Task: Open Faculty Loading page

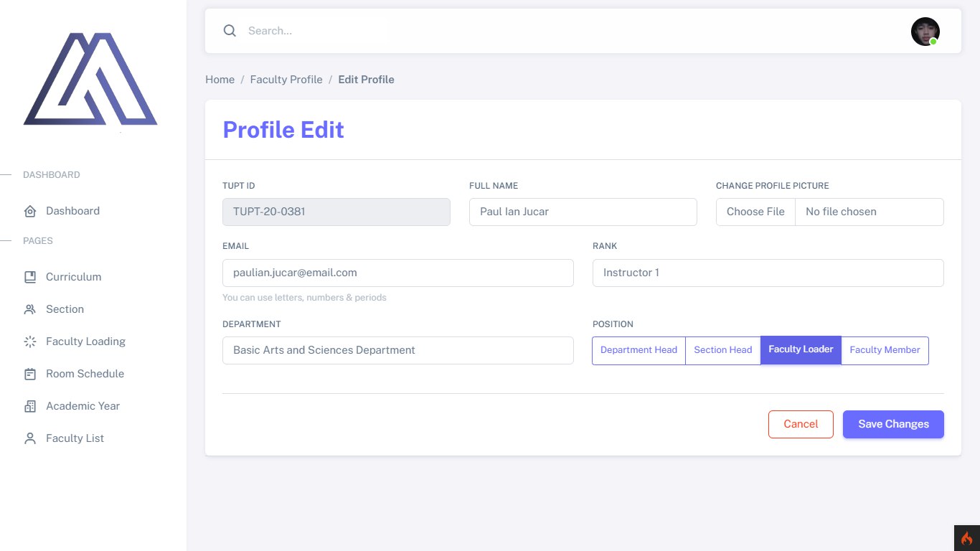Action: (x=85, y=342)
